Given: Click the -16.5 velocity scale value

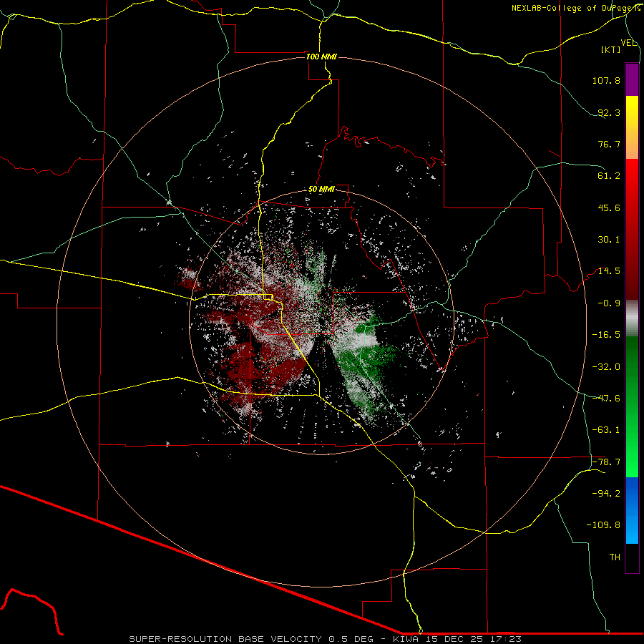Looking at the screenshot, I should [606, 335].
